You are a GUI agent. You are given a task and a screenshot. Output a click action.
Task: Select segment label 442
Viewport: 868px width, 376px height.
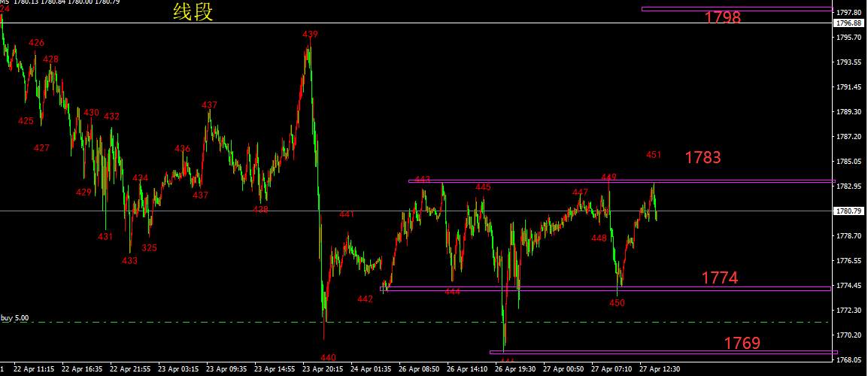click(366, 299)
